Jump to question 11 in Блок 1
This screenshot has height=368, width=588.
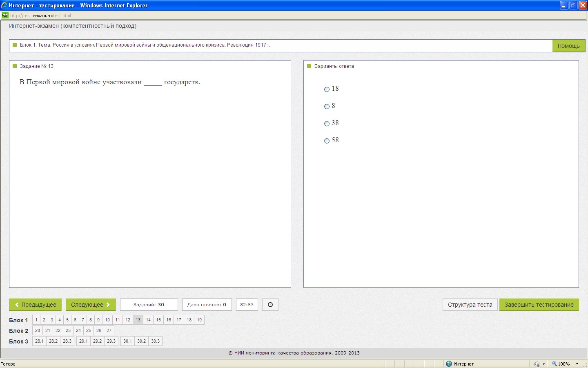point(118,320)
